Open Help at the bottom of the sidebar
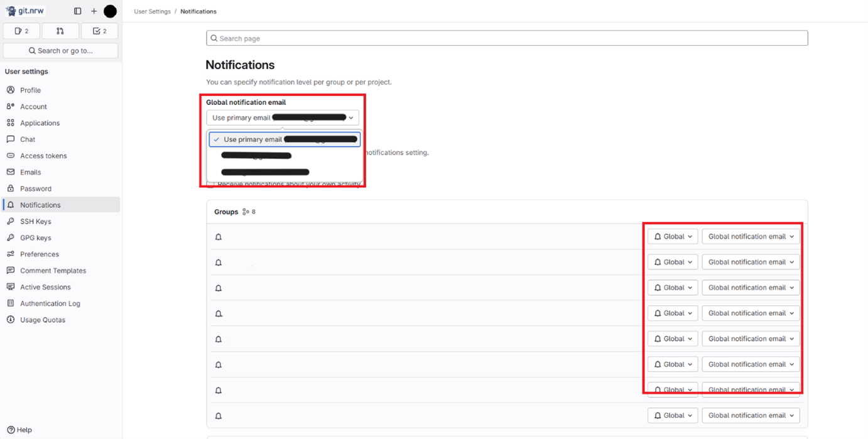 19,430
